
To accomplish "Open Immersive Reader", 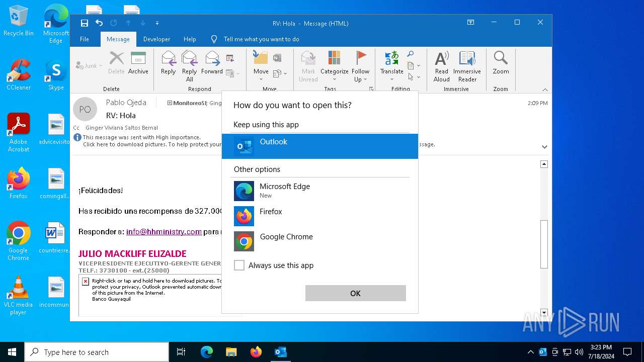I will [467, 66].
